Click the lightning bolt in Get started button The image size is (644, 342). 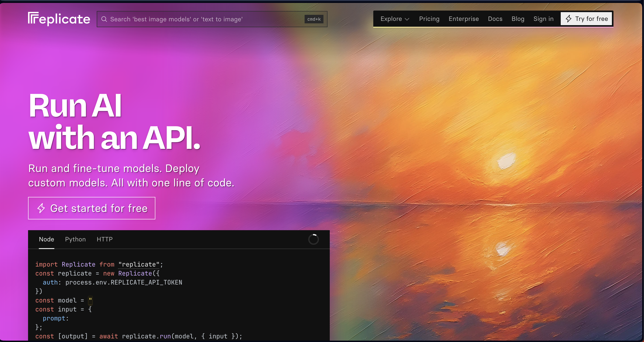[41, 208]
